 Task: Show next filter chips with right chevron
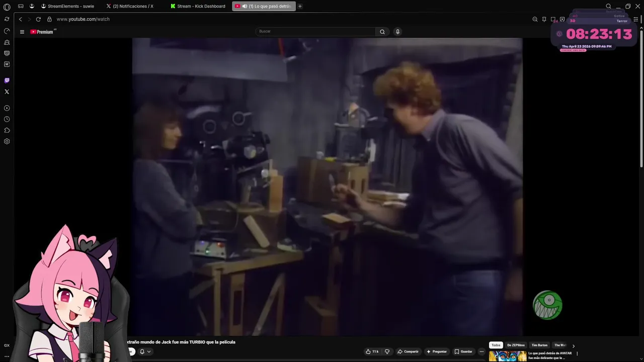pyautogui.click(x=573, y=346)
